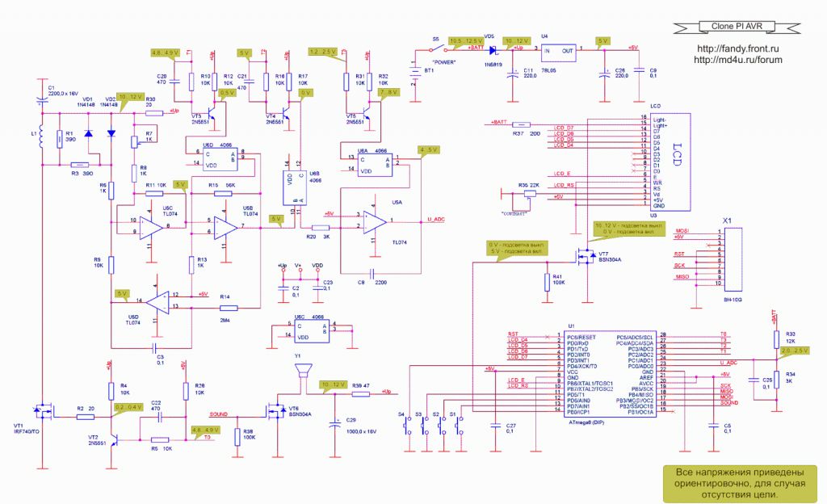Click the VD5 1N5819 diode symbol
Screen dimensions: 827x504
coord(493,50)
